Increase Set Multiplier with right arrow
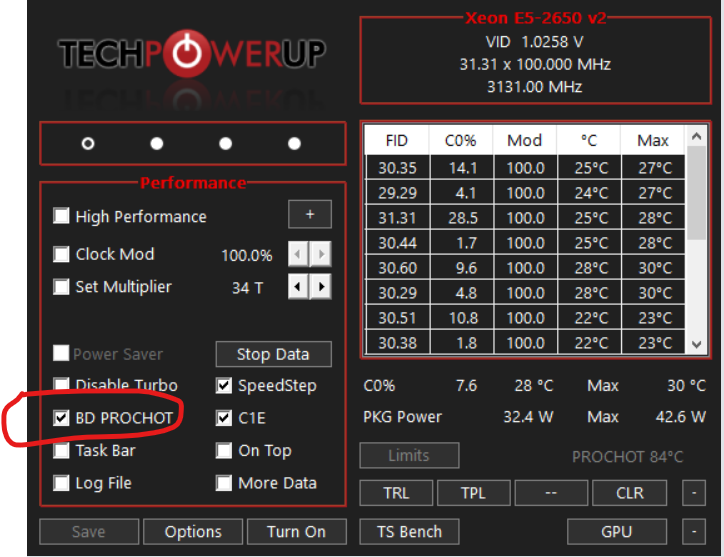Viewport: 724px width, 557px height. tap(321, 286)
